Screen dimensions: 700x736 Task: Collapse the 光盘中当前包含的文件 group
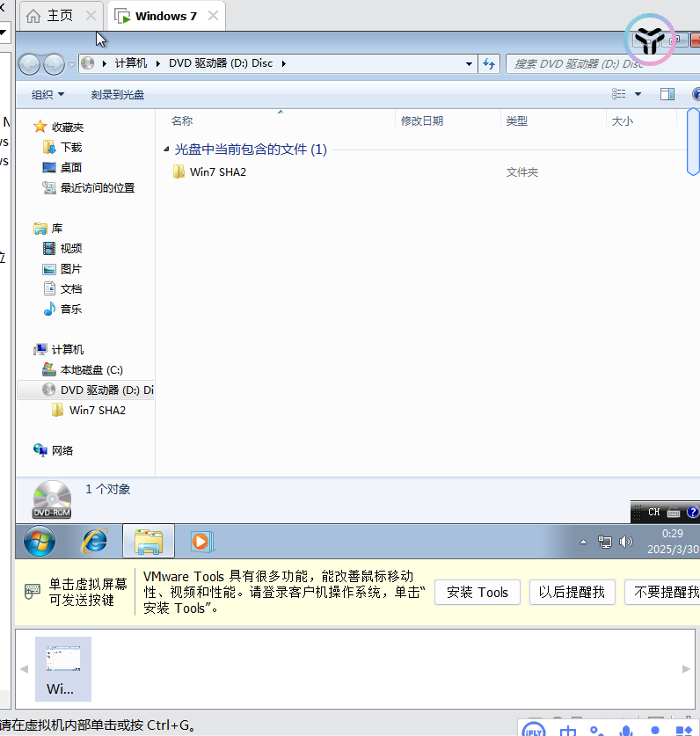166,149
